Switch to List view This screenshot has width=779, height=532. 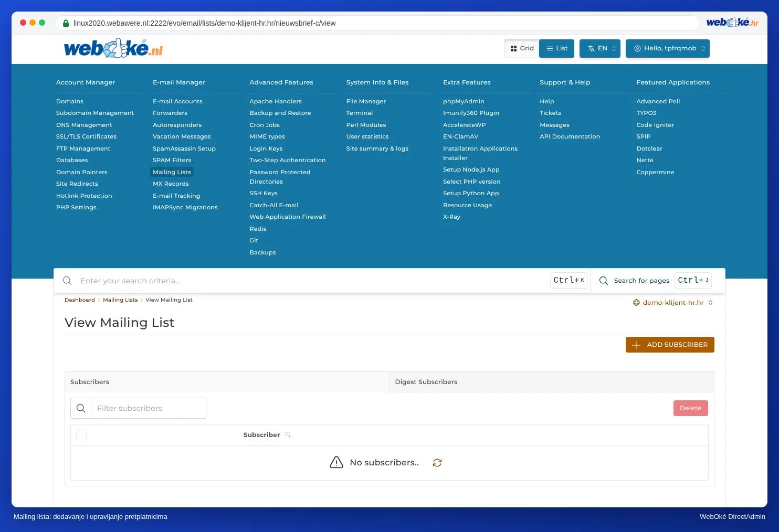click(x=557, y=48)
